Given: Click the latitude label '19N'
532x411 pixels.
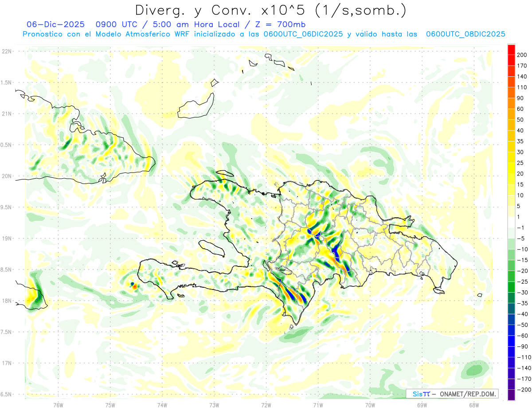Looking at the screenshot, I should [6, 239].
